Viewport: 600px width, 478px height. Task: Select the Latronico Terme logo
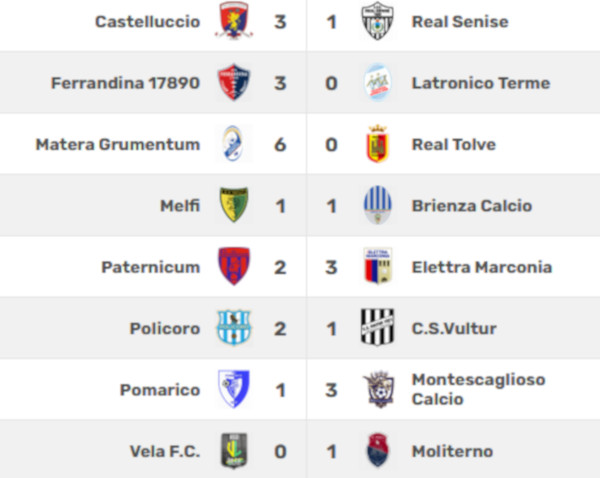pos(377,82)
